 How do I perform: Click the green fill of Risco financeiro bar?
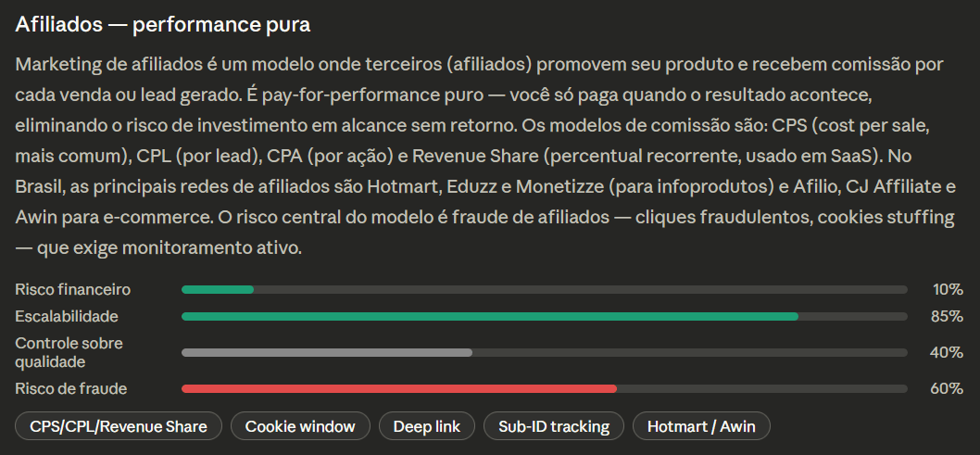click(x=218, y=289)
